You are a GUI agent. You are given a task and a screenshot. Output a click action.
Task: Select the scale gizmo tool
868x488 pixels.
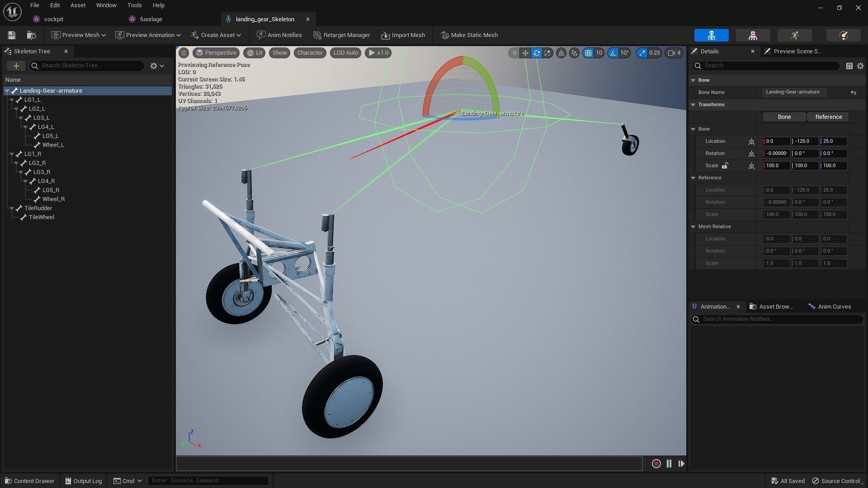[x=547, y=53]
